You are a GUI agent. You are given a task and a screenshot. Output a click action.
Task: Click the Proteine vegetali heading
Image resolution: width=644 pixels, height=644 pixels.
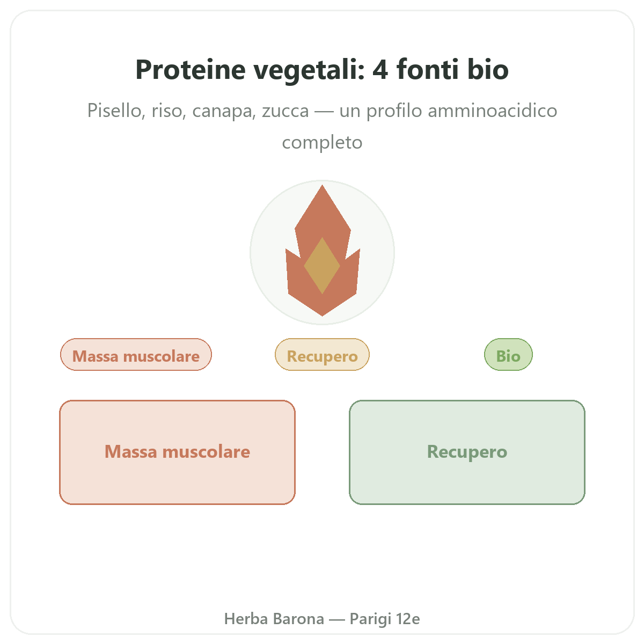pos(322,69)
